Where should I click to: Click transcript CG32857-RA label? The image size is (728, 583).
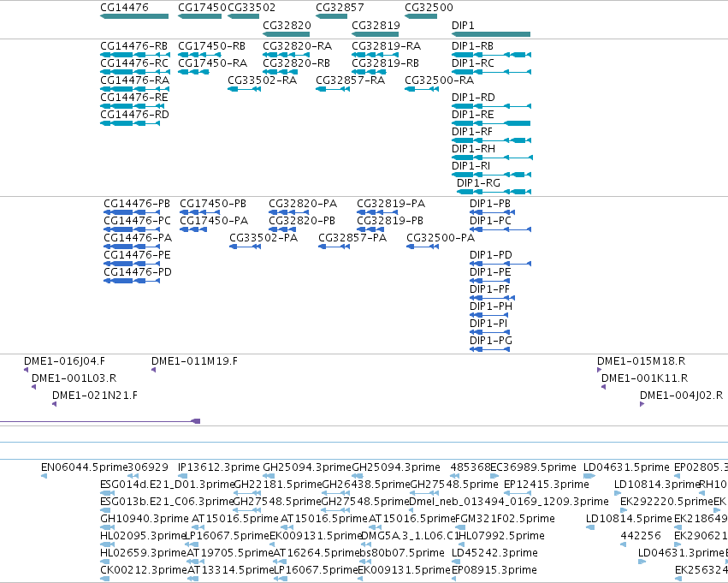pyautogui.click(x=351, y=80)
